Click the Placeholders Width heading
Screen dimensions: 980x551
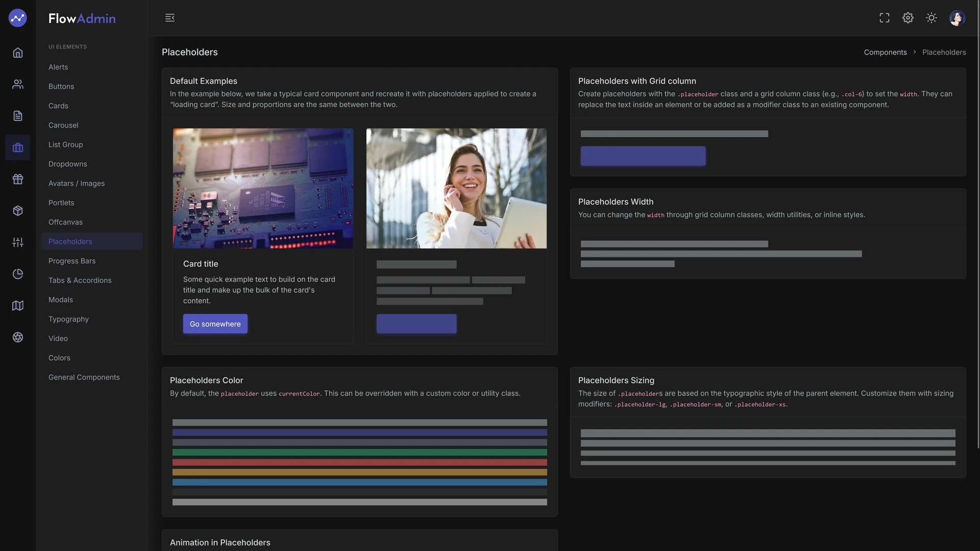[616, 202]
